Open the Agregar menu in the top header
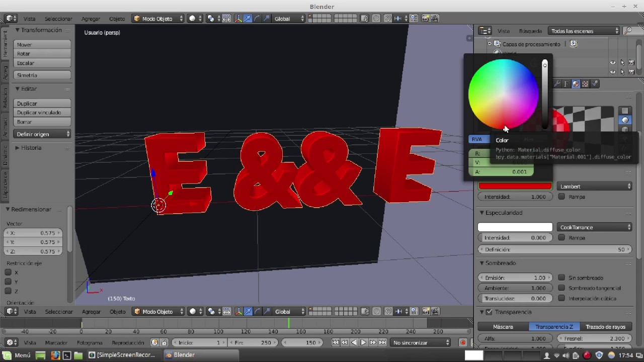Image resolution: width=644 pixels, height=362 pixels. pyautogui.click(x=91, y=19)
